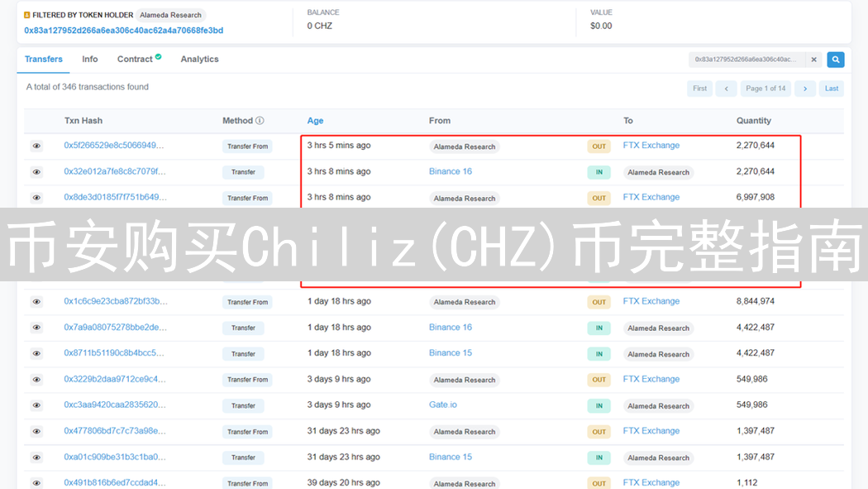View details of transaction 0x1c6c9e23cba872bf33b
This screenshot has height=489, width=868.
click(x=36, y=301)
